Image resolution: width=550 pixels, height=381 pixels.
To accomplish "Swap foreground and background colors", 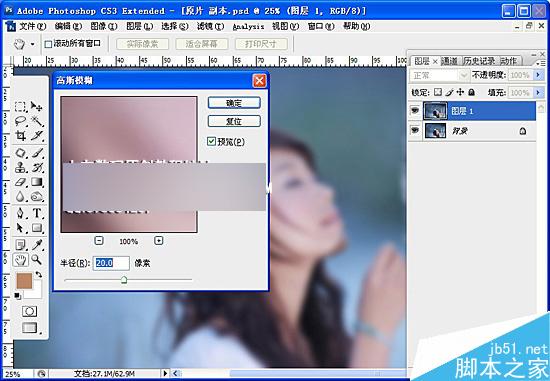I will pos(39,274).
